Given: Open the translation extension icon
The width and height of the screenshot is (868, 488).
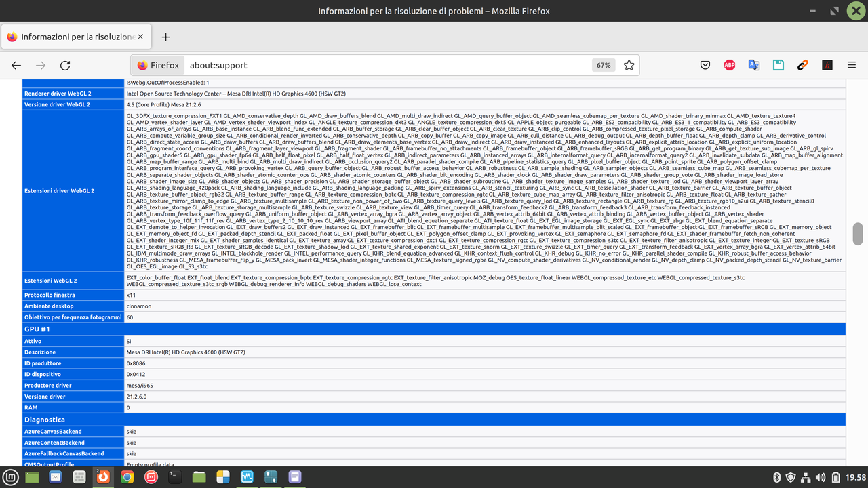Looking at the screenshot, I should [x=753, y=65].
